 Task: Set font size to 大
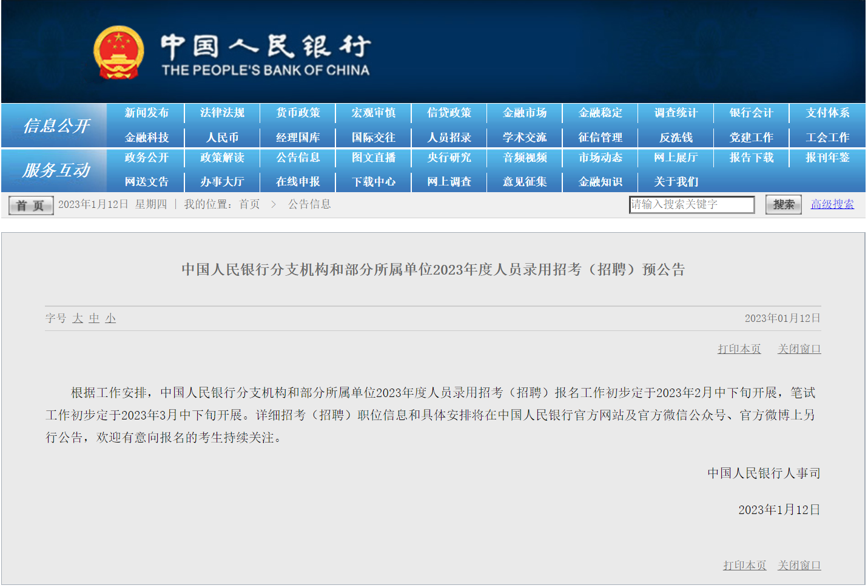[x=78, y=318]
